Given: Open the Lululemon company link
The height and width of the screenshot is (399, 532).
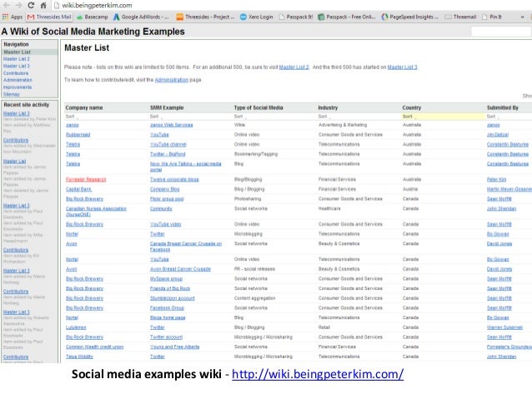Looking at the screenshot, I should (x=76, y=328).
